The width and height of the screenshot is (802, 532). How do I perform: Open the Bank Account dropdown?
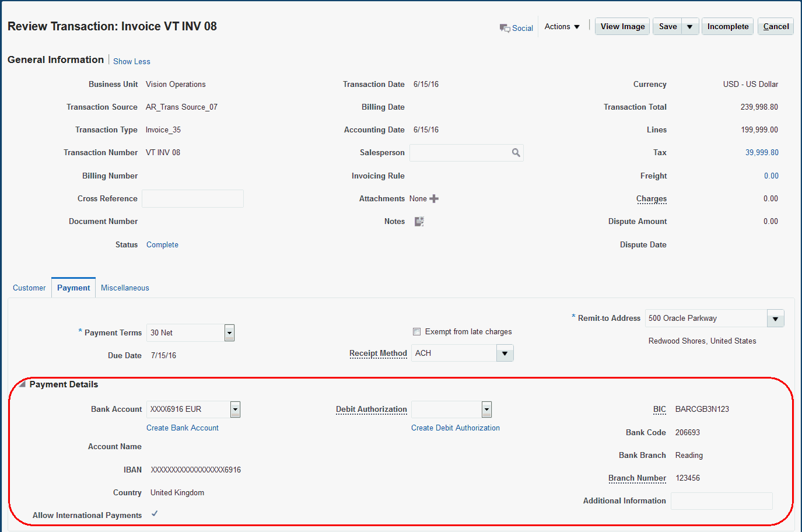pyautogui.click(x=235, y=409)
